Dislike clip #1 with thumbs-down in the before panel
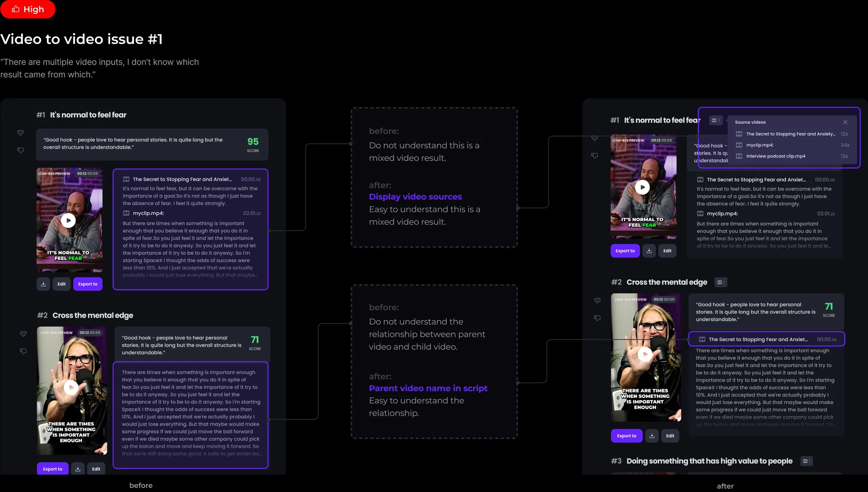 [x=20, y=150]
